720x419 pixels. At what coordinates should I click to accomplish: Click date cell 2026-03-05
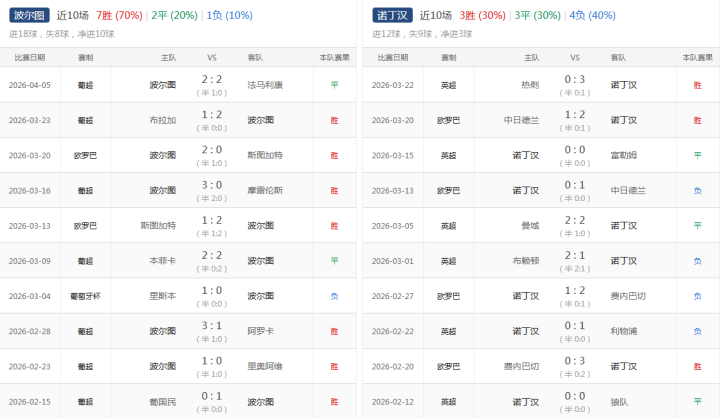click(x=393, y=226)
